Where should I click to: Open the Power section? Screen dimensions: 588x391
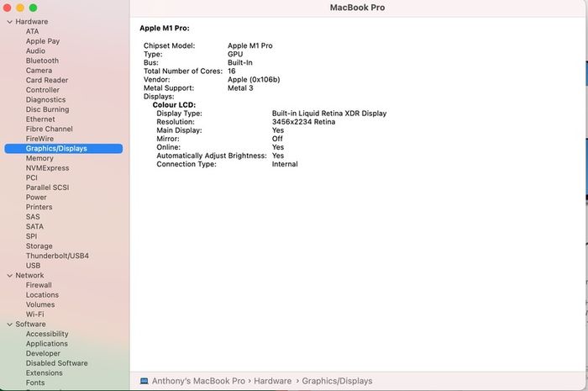(36, 198)
